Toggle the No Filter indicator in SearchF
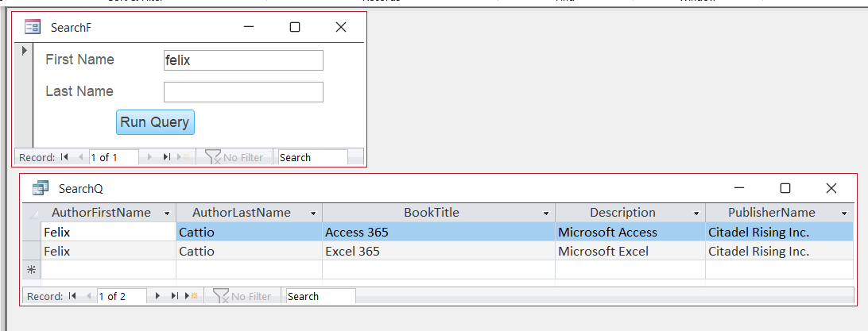 tap(234, 157)
